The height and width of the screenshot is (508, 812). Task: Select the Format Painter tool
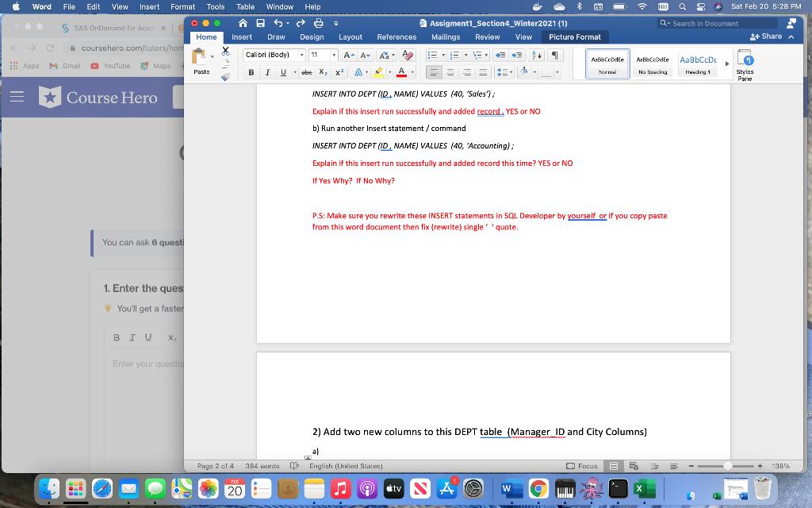click(x=226, y=77)
